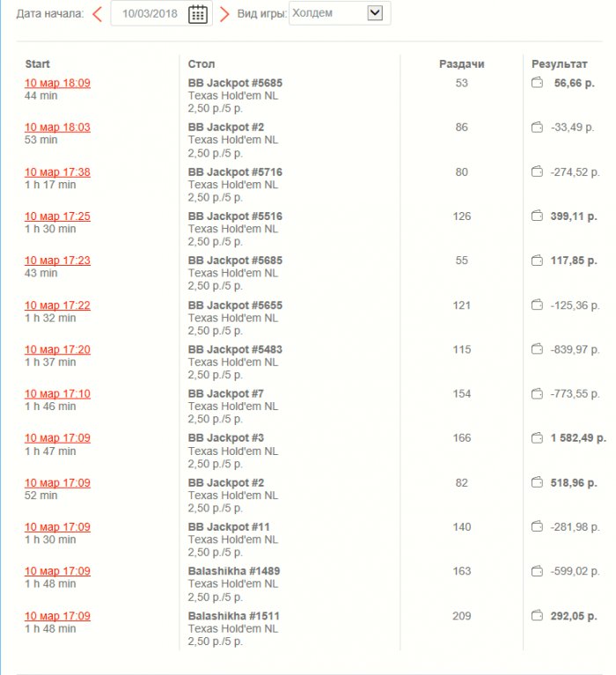The width and height of the screenshot is (616, 675).
Task: Sort by the Результат column header
Action: [559, 64]
